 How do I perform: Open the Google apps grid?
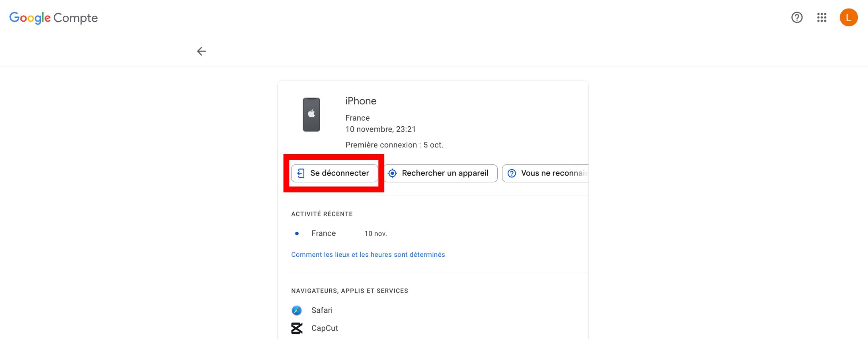click(x=822, y=17)
